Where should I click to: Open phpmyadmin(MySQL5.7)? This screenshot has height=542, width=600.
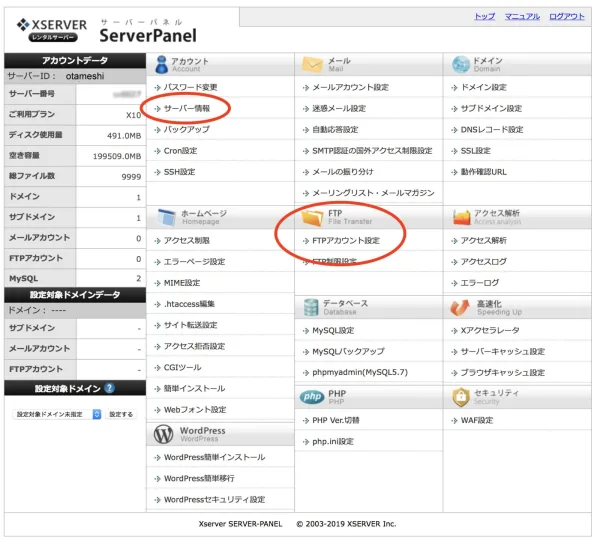(x=360, y=372)
